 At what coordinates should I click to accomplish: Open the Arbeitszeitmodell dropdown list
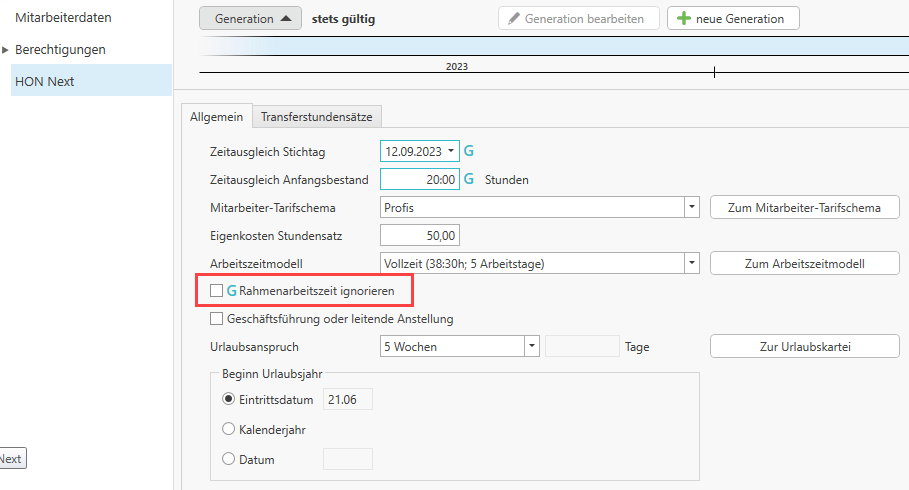(691, 264)
